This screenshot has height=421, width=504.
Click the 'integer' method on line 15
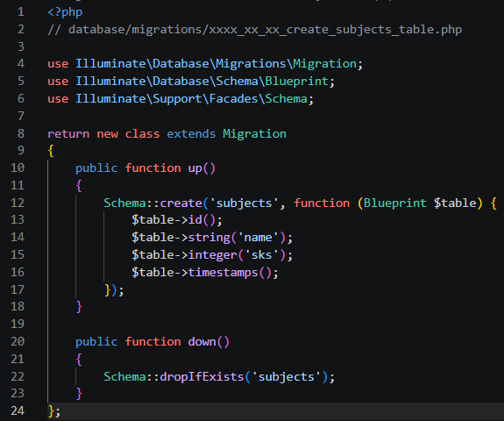pos(212,255)
